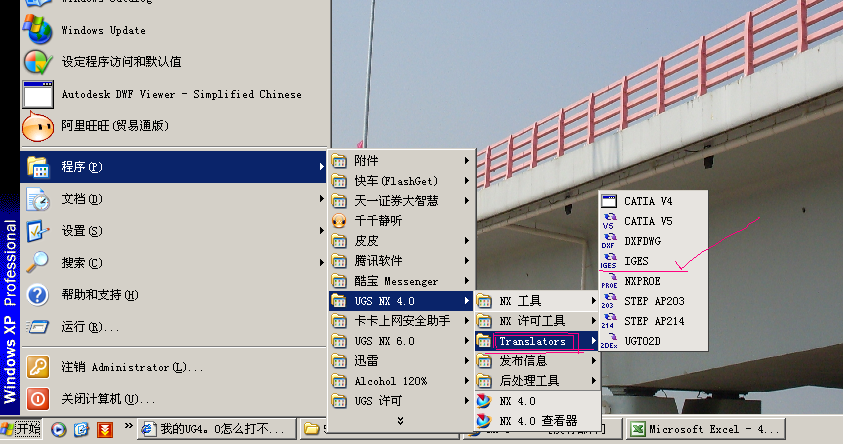843x444 pixels.
Task: Open UGS NX 6.0 program folder
Action: click(402, 341)
